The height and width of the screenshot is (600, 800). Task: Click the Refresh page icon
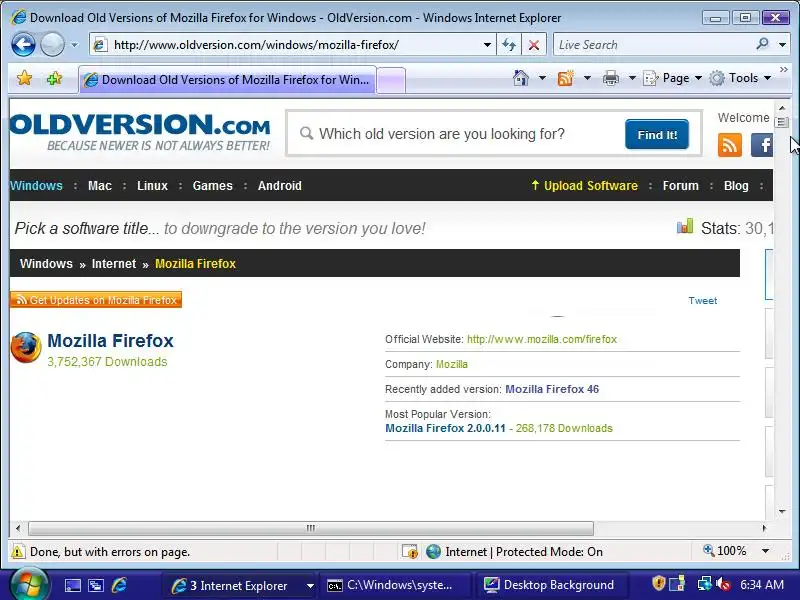509,45
